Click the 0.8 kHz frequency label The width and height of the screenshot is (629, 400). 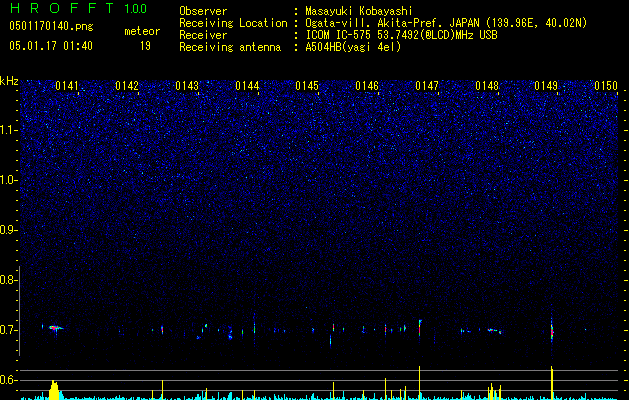8,280
